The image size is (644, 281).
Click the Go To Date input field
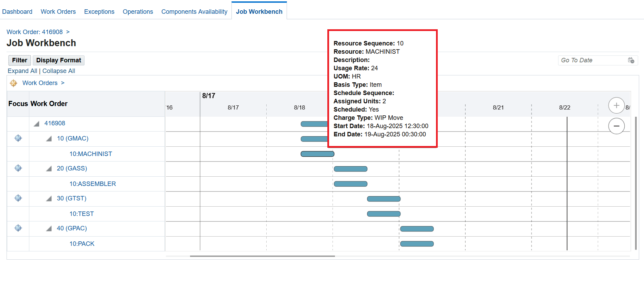coord(593,60)
